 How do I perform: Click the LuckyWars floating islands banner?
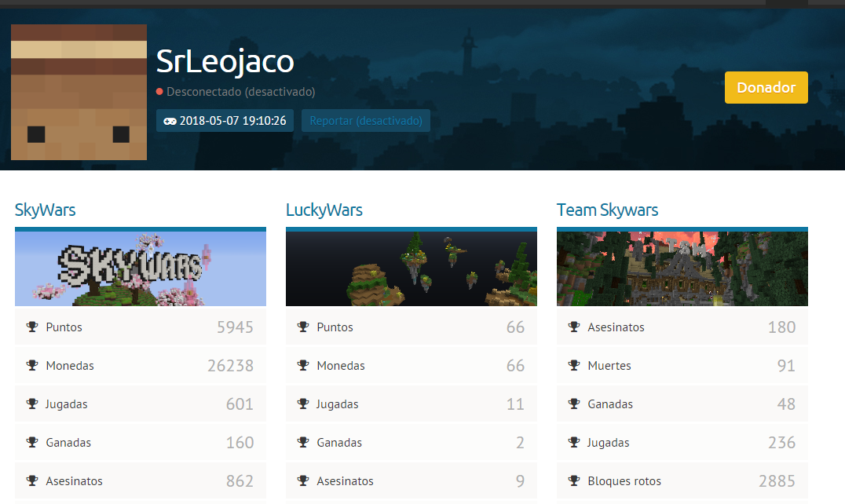coord(412,268)
